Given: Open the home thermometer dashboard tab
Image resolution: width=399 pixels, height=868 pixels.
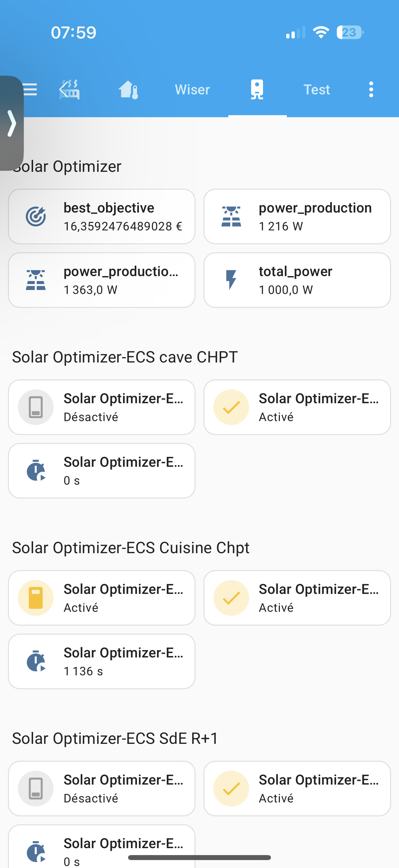Looking at the screenshot, I should tap(128, 90).
